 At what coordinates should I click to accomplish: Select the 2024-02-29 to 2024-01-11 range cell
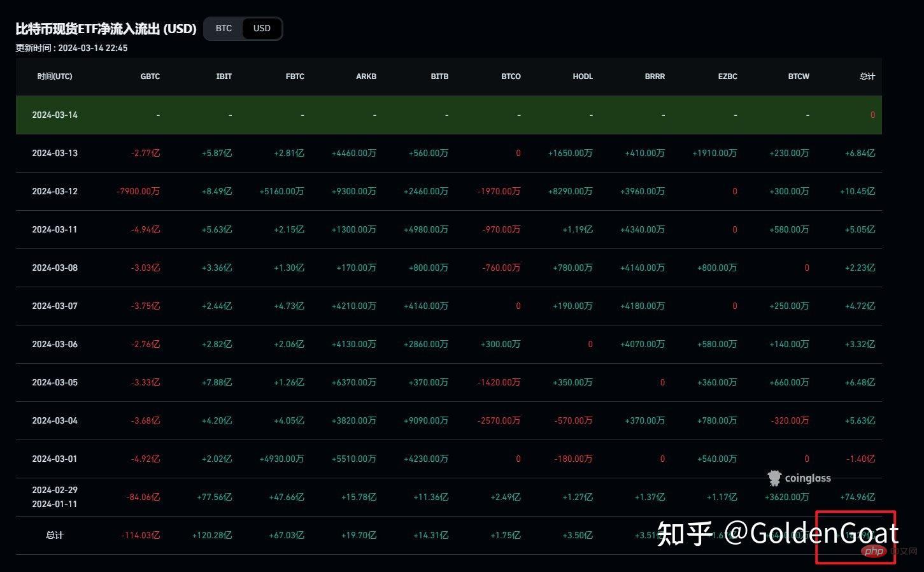[55, 497]
